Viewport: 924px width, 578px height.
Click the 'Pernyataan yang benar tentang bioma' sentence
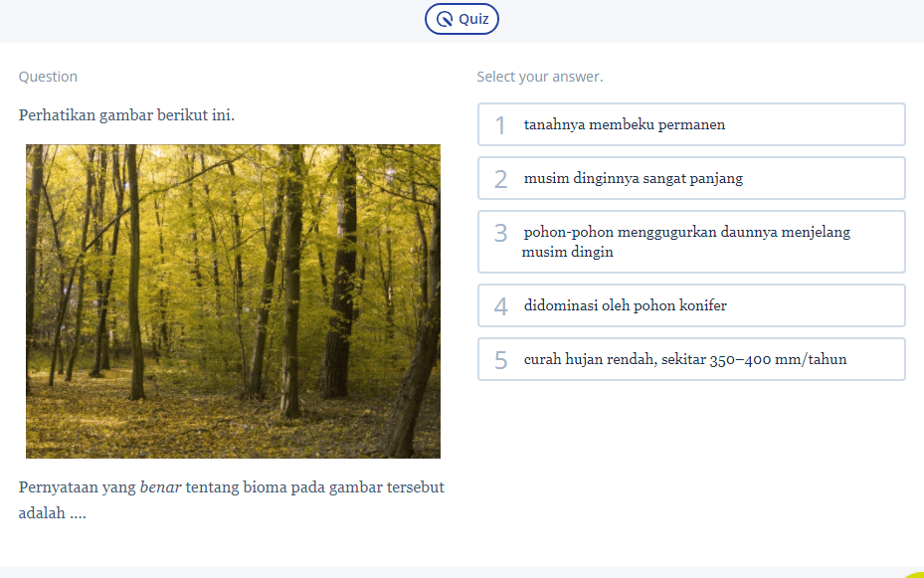pos(231,488)
